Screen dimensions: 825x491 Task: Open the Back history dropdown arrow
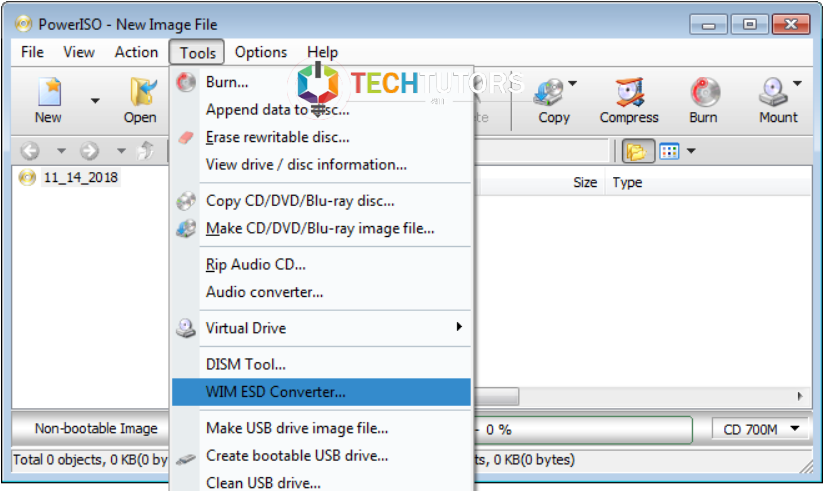[62, 152]
